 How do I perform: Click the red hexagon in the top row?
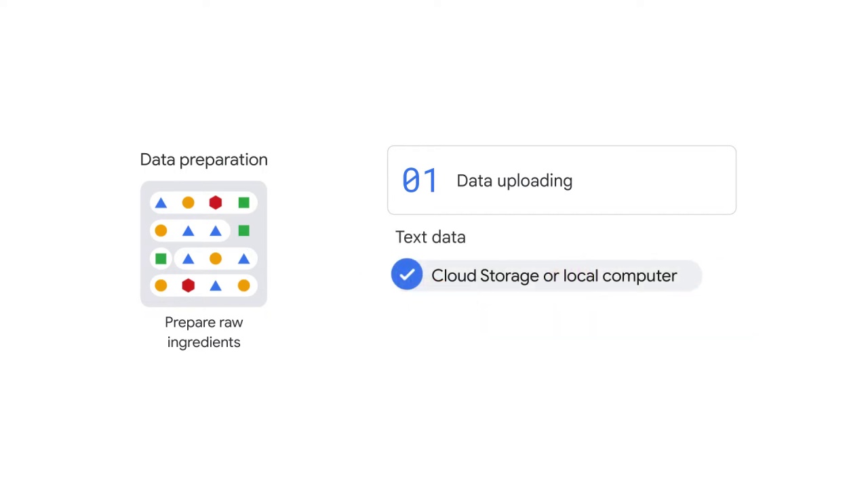[216, 203]
